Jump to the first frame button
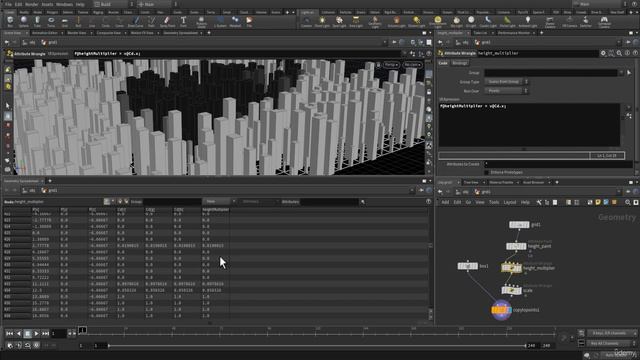 point(9,333)
